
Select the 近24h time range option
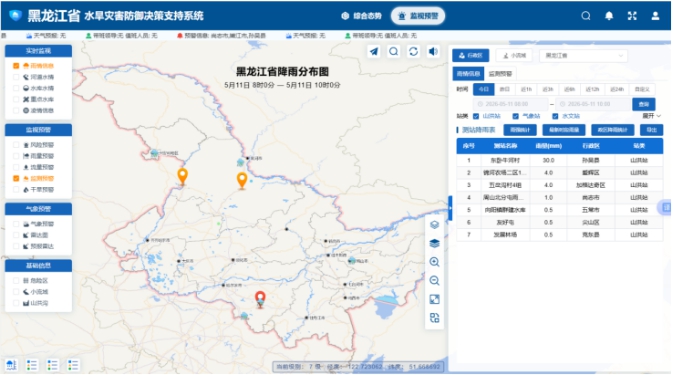(x=617, y=89)
